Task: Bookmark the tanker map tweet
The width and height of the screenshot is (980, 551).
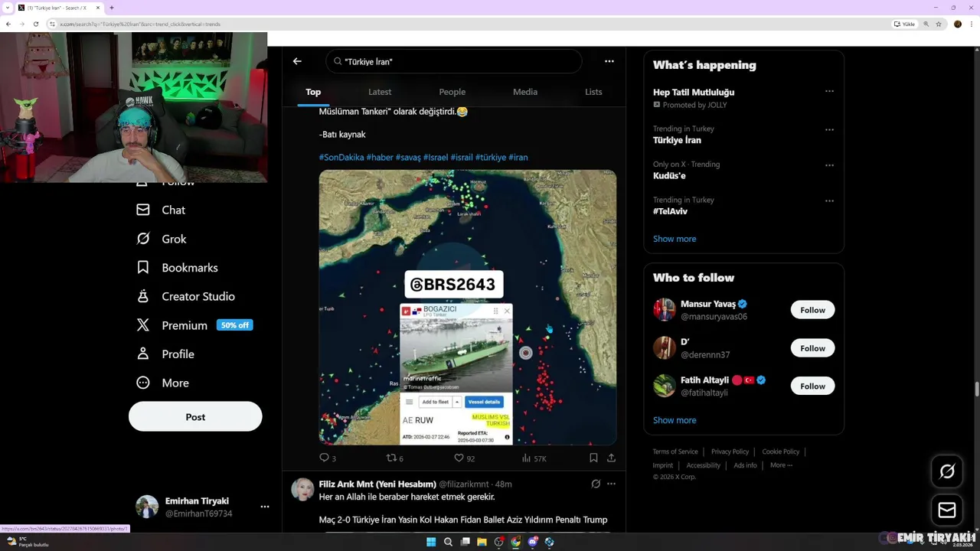Action: tap(593, 458)
